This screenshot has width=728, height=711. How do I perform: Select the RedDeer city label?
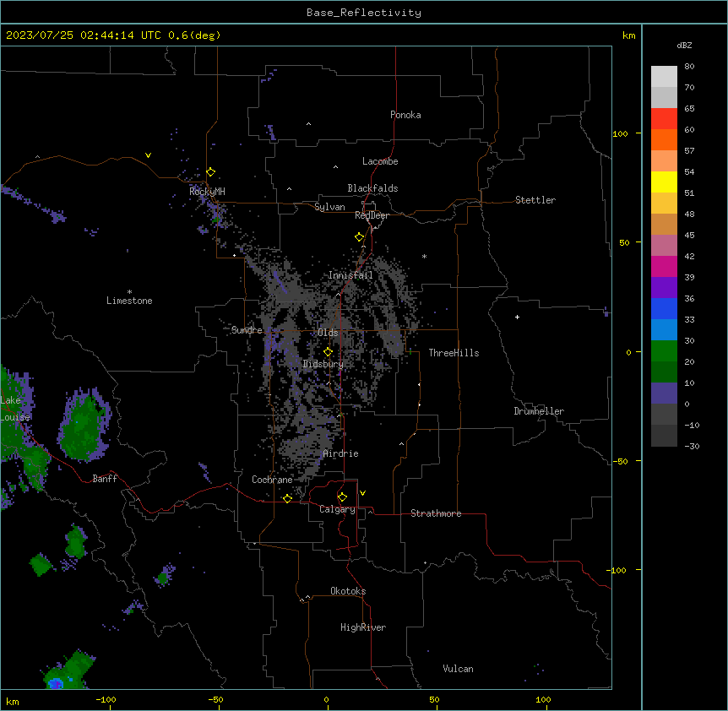tap(372, 215)
